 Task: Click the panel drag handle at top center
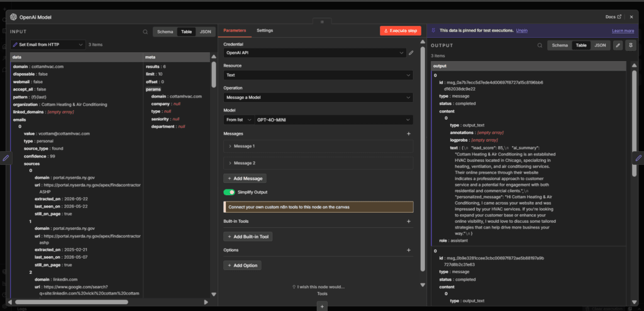coord(321,21)
